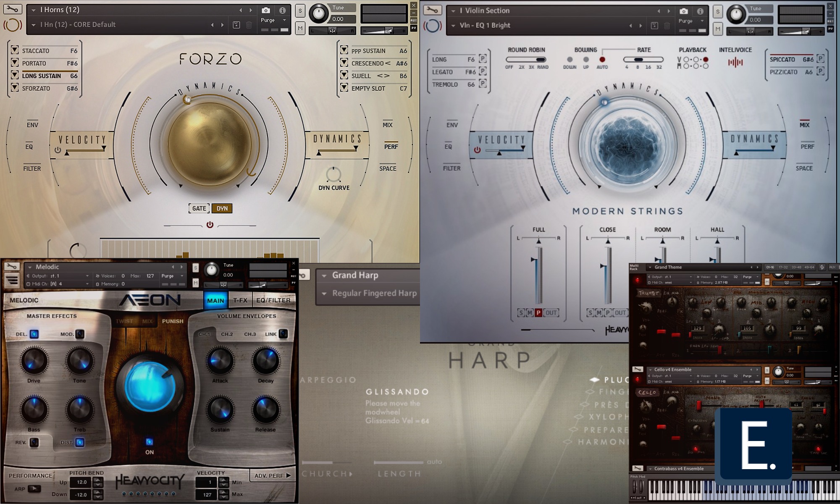Select AUTO bowing radio button
The width and height of the screenshot is (840, 504).
coord(602,60)
